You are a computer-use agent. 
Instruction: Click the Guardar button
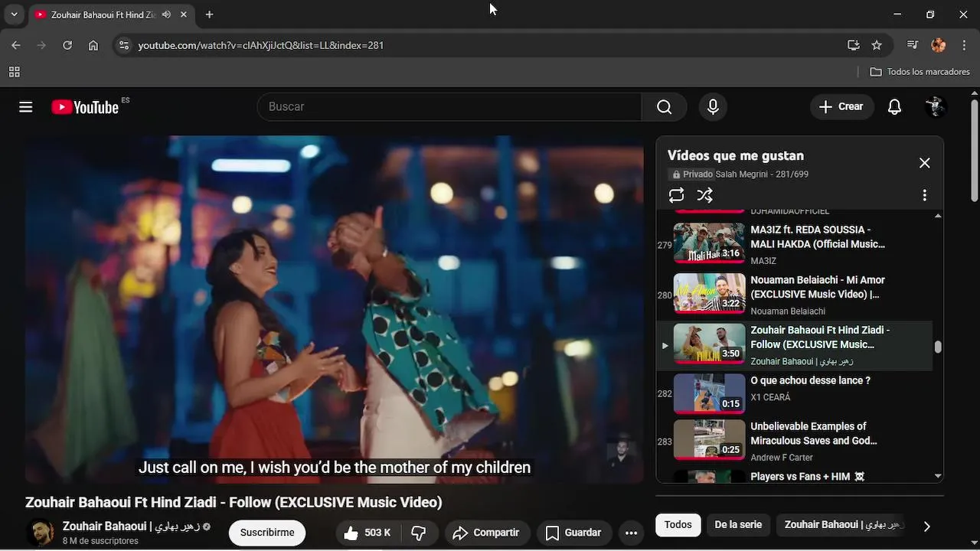tap(573, 533)
